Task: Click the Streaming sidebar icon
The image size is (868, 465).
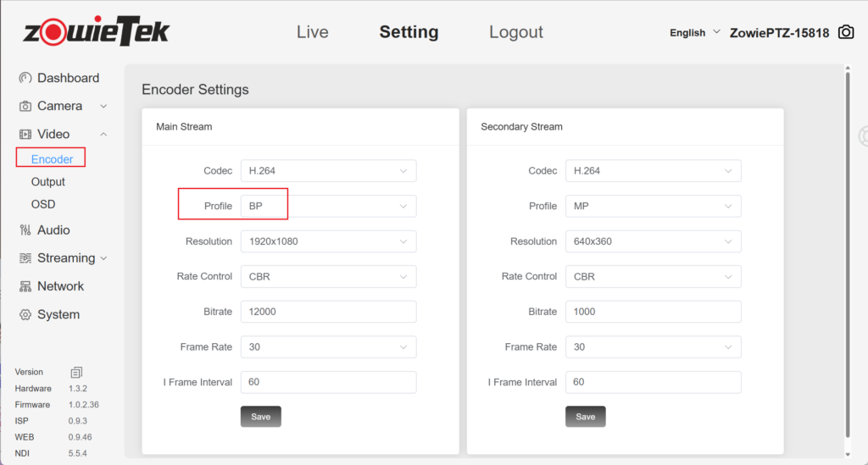Action: point(25,258)
